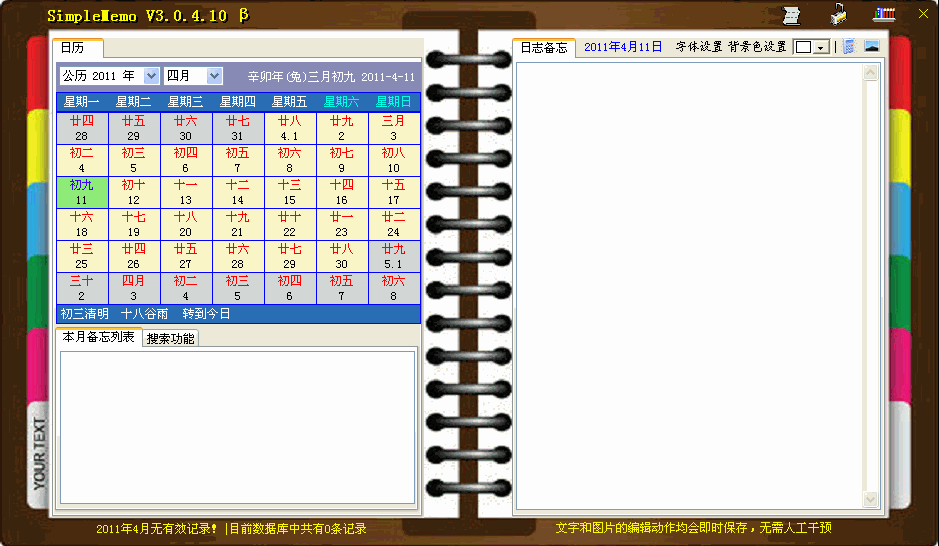
Task: Click the white background color swatch
Action: coord(804,47)
